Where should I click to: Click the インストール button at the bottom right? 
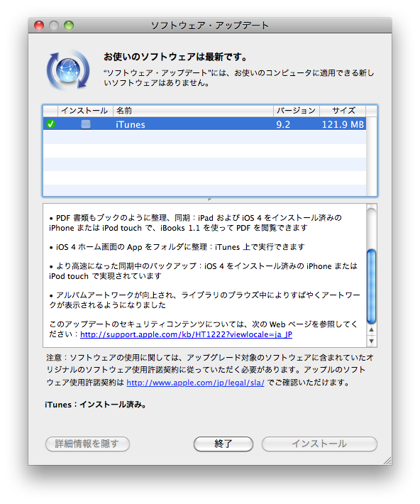tap(319, 444)
